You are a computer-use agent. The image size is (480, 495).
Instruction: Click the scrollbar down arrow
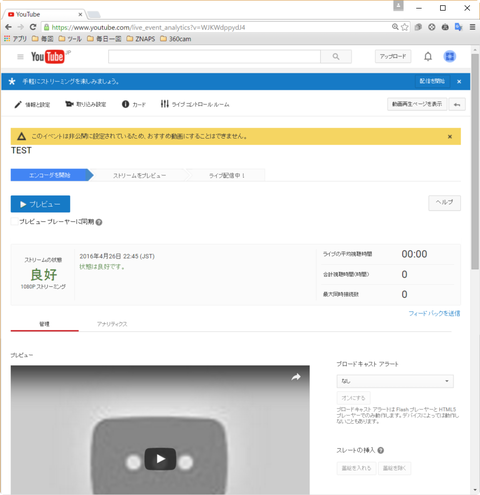pyautogui.click(x=475, y=490)
